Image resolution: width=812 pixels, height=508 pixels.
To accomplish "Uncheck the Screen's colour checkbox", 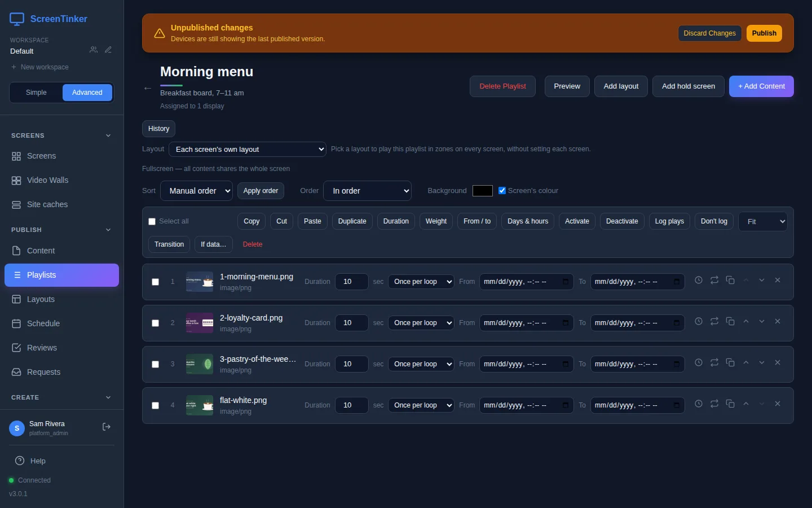I will (502, 191).
